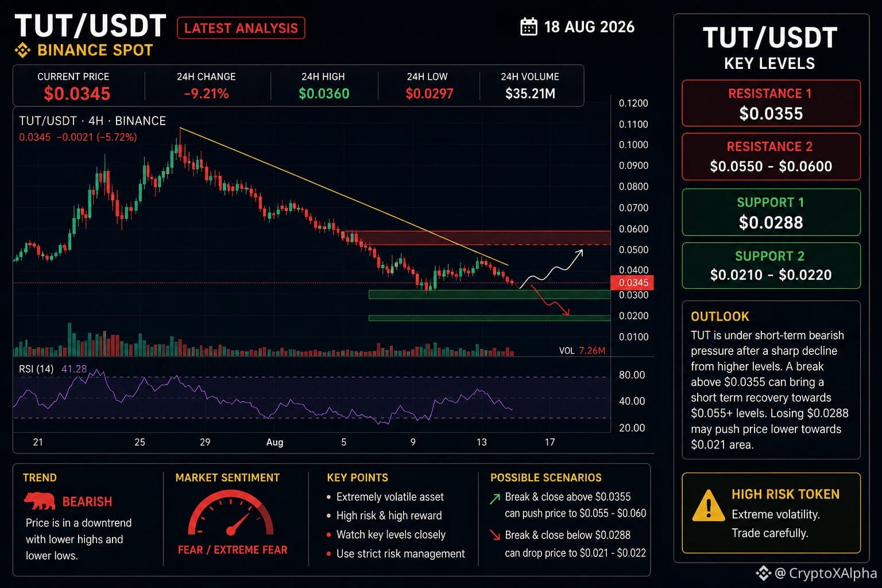Click the Aug label on the time axis
The height and width of the screenshot is (588, 882).
point(274,442)
